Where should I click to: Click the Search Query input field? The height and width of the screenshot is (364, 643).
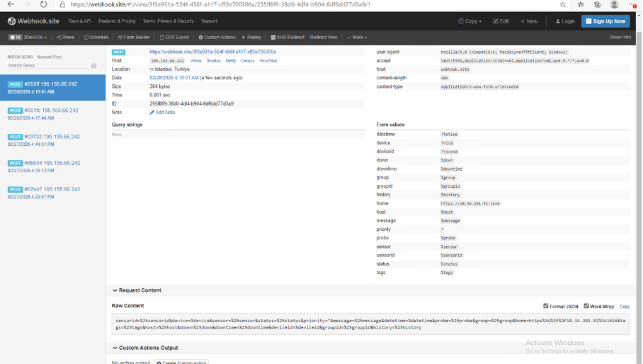point(47,65)
